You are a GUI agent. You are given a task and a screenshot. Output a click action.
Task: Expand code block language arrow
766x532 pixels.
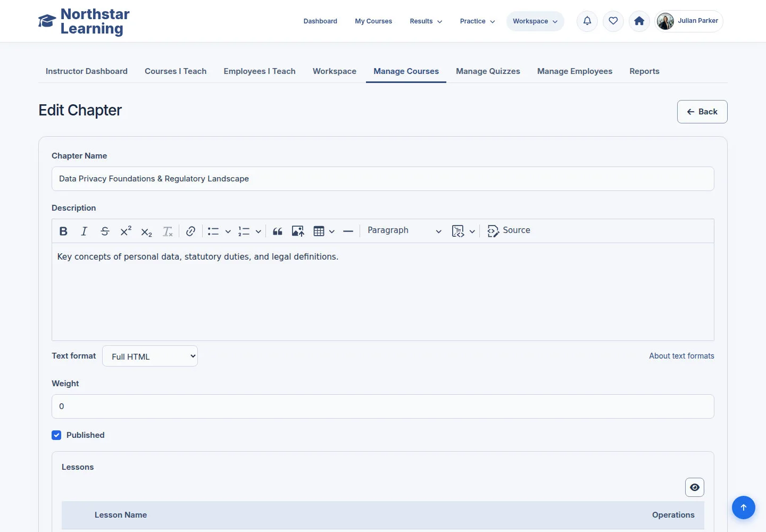[x=472, y=231]
